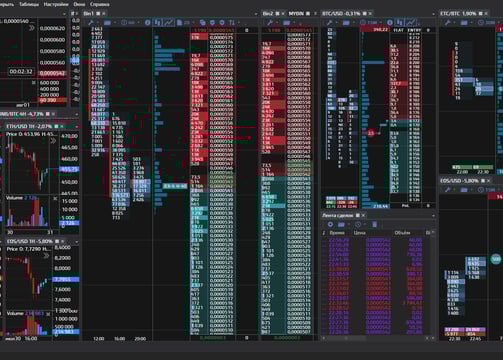Click account card icon in EOS/USD toolbar
Screen dimensions: 503x360
coord(464,190)
